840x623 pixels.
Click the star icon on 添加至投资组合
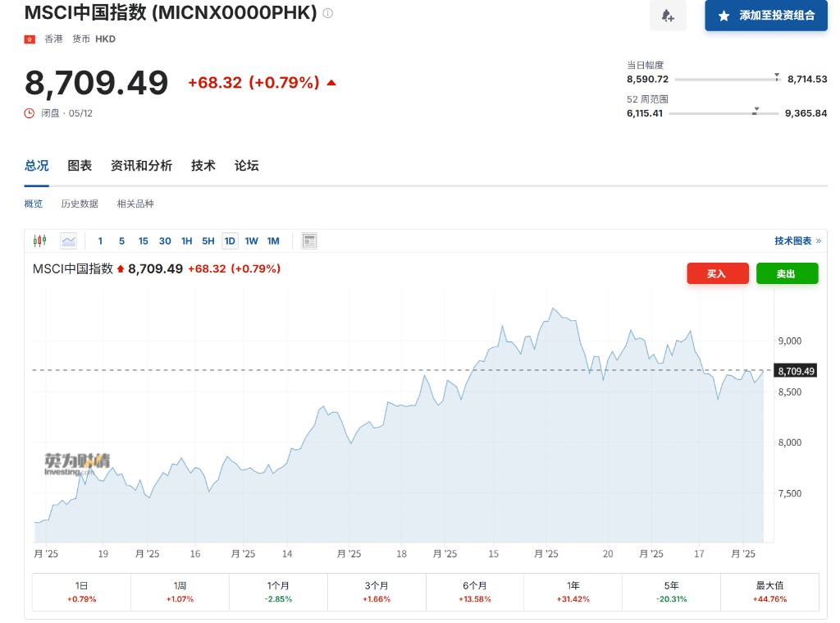(724, 16)
